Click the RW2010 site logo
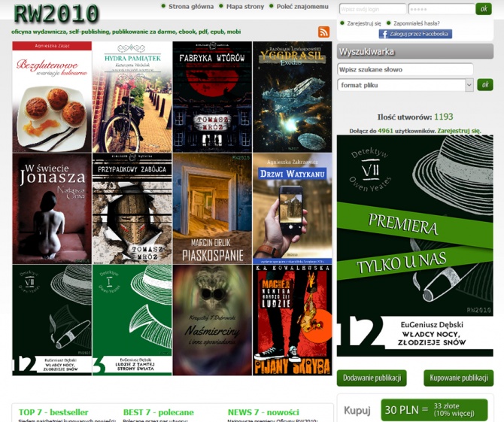The width and height of the screenshot is (504, 422). point(56,14)
